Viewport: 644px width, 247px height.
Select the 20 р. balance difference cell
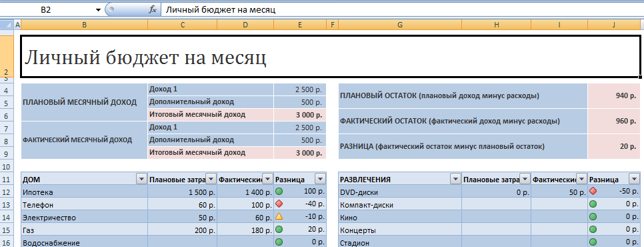tap(614, 146)
